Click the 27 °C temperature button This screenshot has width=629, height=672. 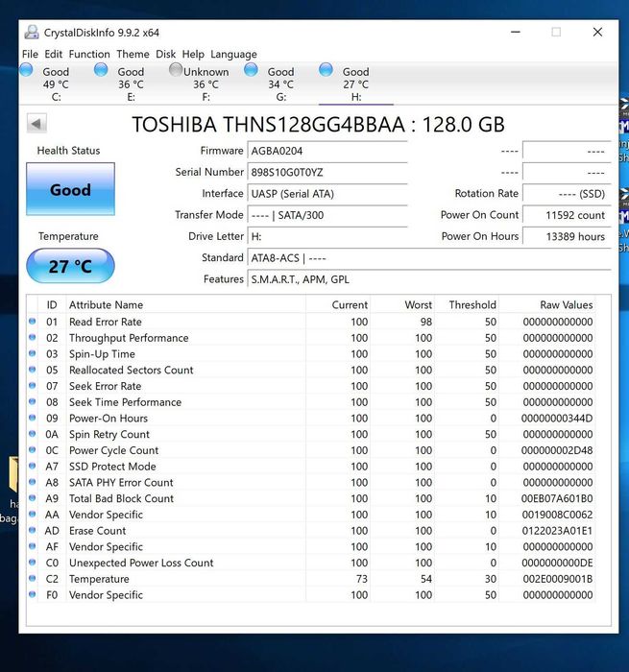tap(70, 266)
